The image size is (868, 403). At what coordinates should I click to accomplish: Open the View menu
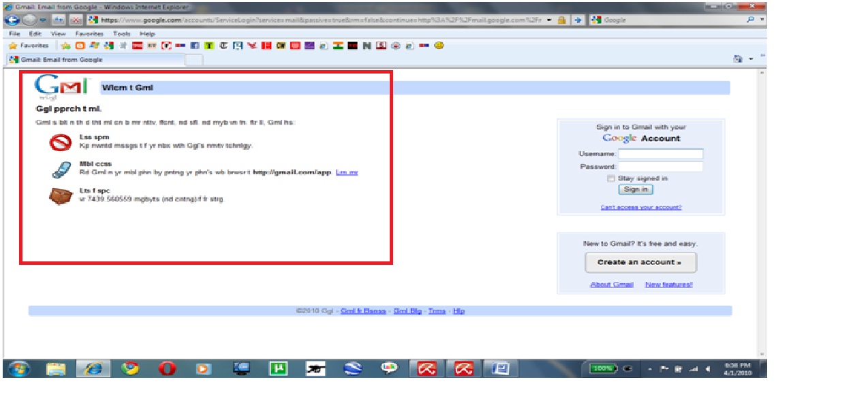point(59,33)
